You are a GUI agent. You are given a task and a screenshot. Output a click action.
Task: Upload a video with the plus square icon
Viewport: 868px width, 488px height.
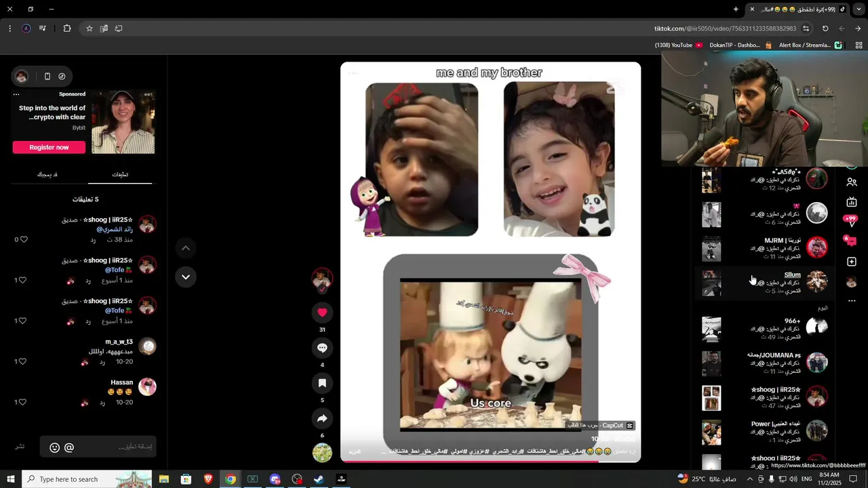click(x=852, y=262)
